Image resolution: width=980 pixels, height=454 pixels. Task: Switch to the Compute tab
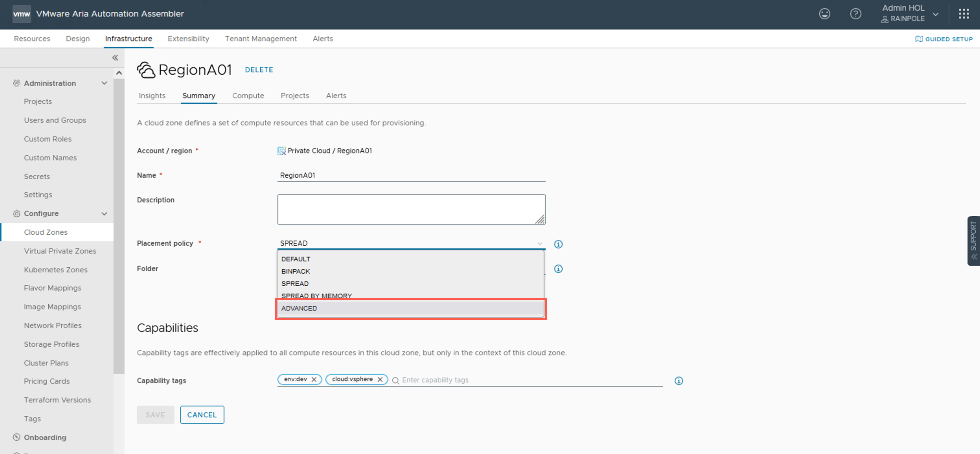click(x=248, y=96)
